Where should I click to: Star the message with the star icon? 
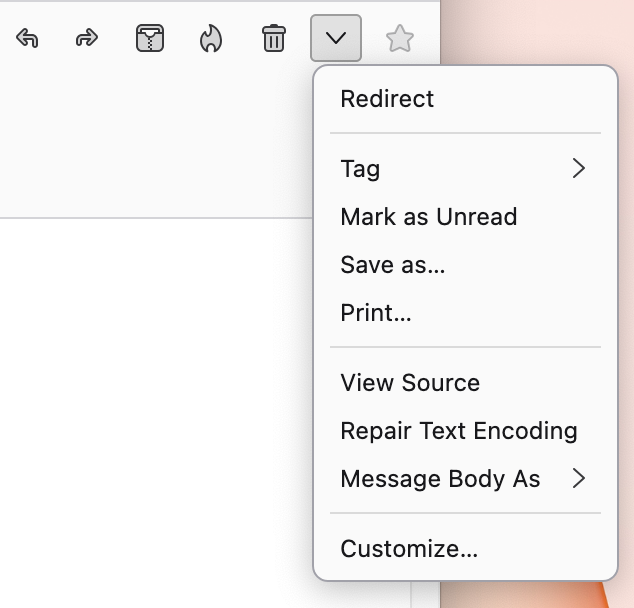click(399, 38)
